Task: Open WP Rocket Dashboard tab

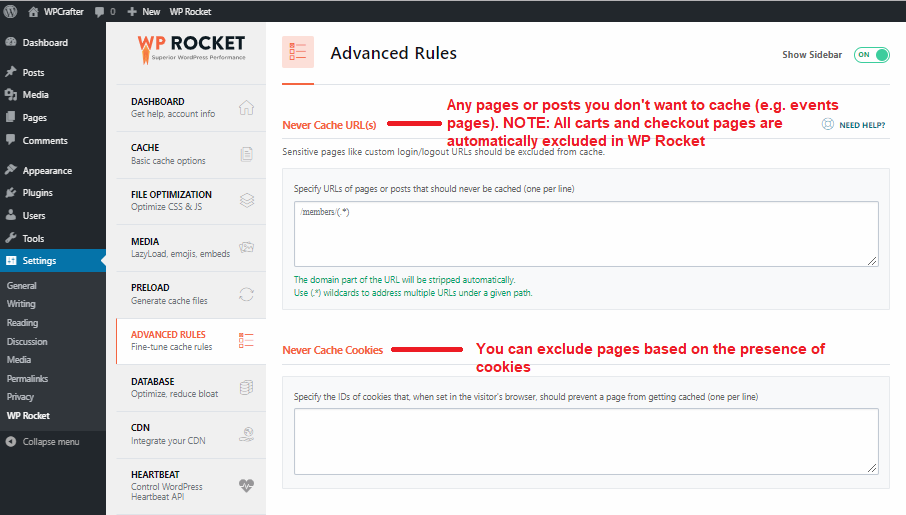Action: 191,108
